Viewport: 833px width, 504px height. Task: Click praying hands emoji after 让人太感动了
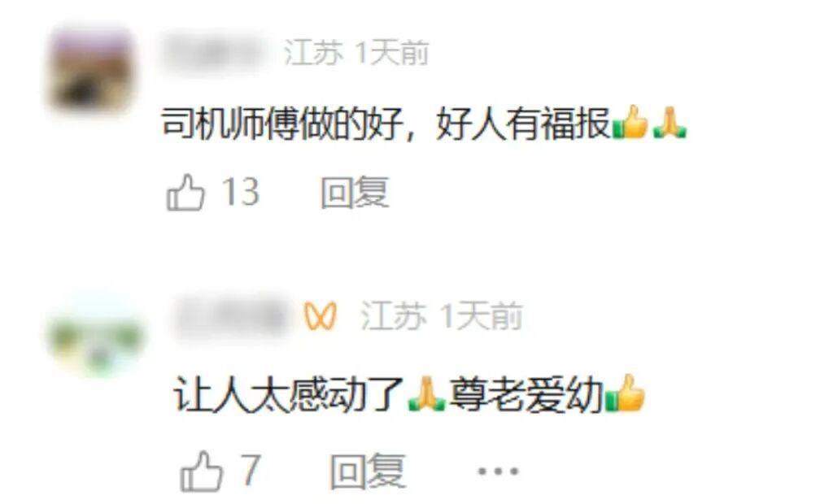click(x=427, y=393)
